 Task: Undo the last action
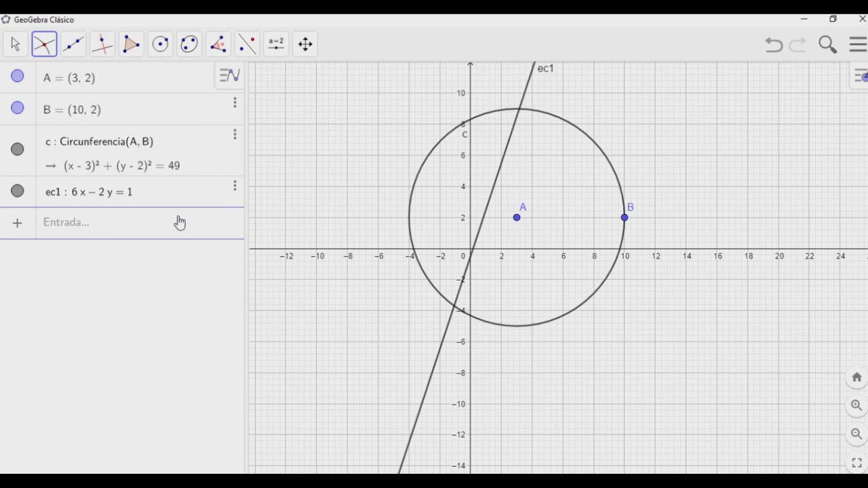click(x=774, y=45)
